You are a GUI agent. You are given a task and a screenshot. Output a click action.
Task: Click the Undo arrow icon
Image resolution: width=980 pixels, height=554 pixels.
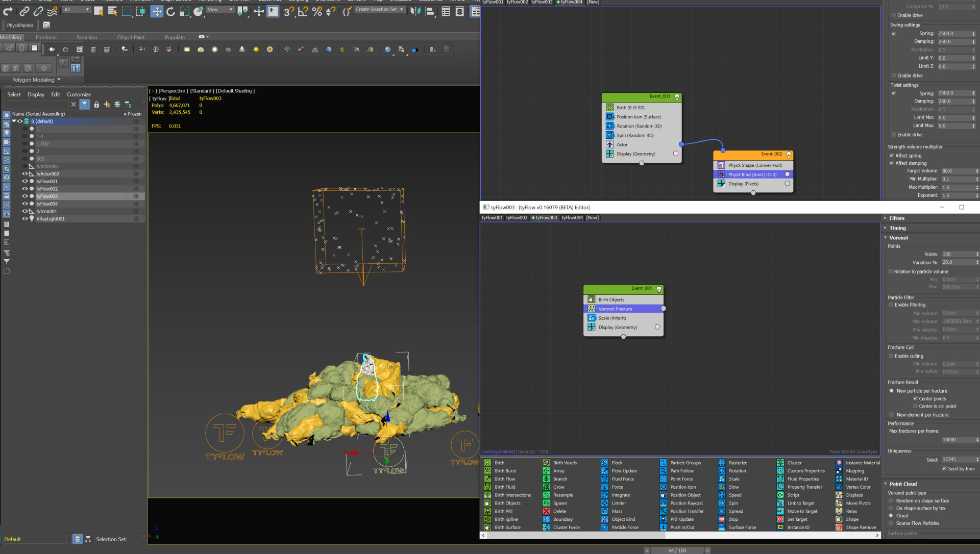pyautogui.click(x=8, y=11)
